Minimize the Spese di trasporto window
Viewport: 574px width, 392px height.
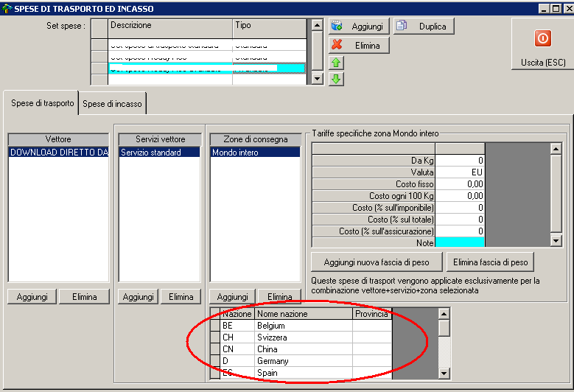tap(544, 8)
